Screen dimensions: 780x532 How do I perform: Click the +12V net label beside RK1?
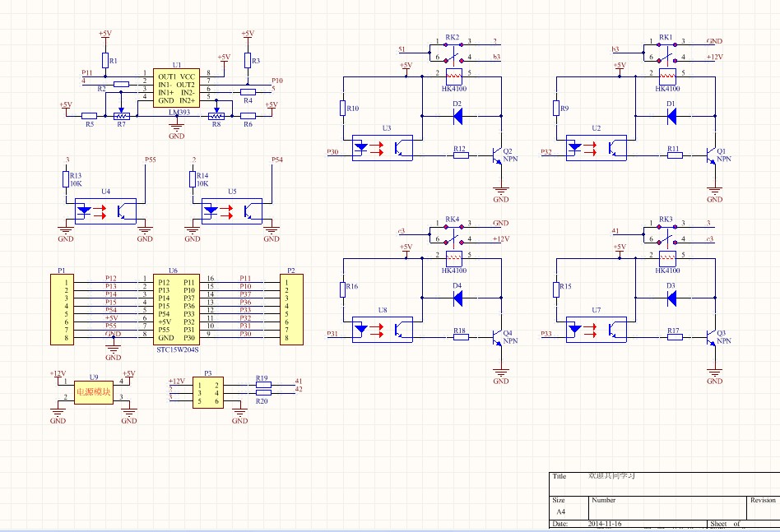713,57
